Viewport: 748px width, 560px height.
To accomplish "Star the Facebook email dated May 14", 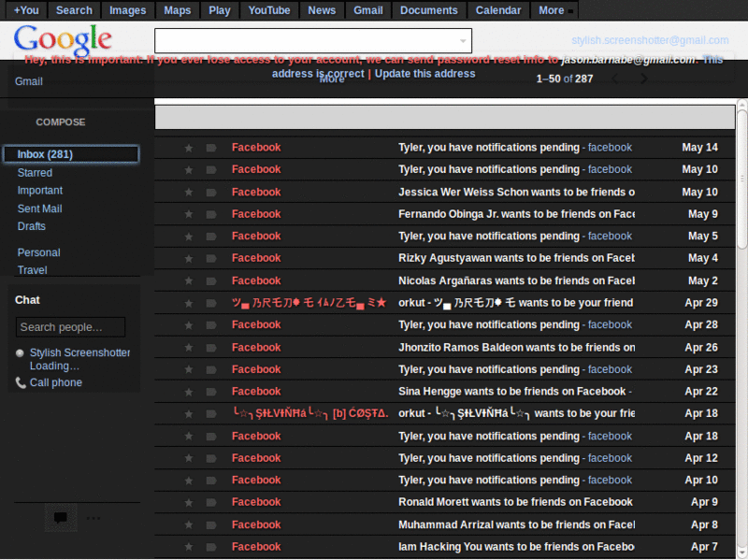I will pos(189,148).
